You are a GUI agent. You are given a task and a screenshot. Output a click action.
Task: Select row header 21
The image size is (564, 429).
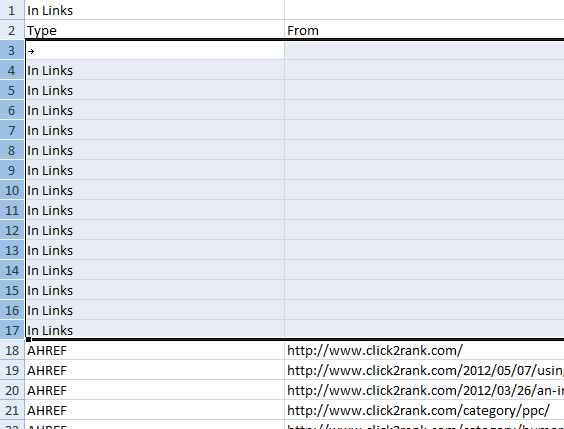click(x=12, y=410)
